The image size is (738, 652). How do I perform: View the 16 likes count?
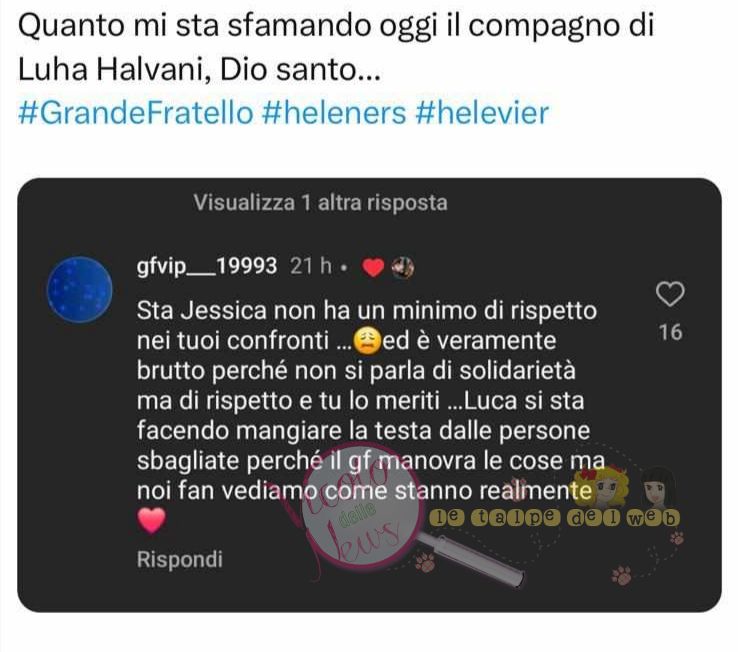[x=670, y=332]
